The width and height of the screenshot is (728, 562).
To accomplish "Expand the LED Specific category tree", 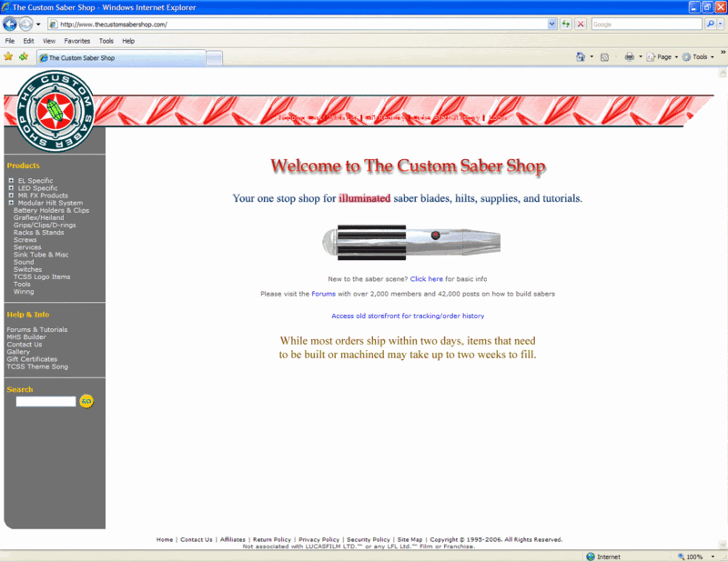I will tap(11, 188).
